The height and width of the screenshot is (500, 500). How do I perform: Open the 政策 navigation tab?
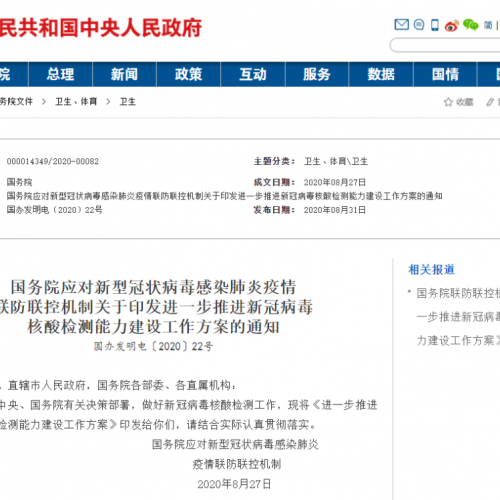(188, 74)
